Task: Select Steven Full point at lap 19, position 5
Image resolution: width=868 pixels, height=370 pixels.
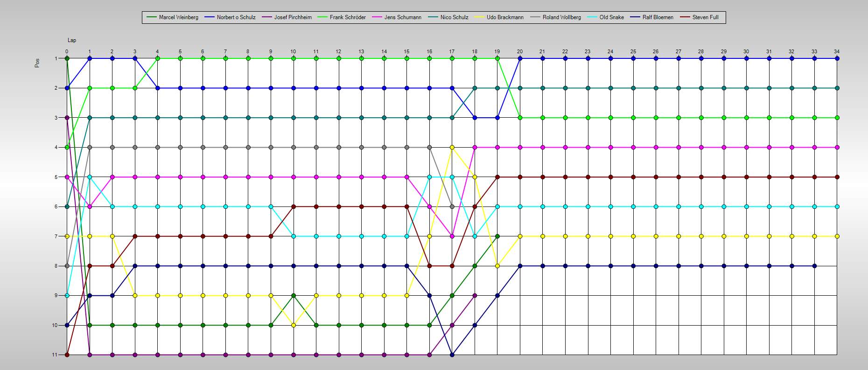Action: pos(497,177)
